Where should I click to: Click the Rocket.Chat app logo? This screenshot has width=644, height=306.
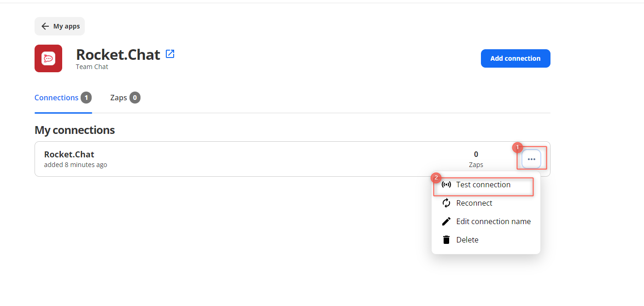[48, 58]
